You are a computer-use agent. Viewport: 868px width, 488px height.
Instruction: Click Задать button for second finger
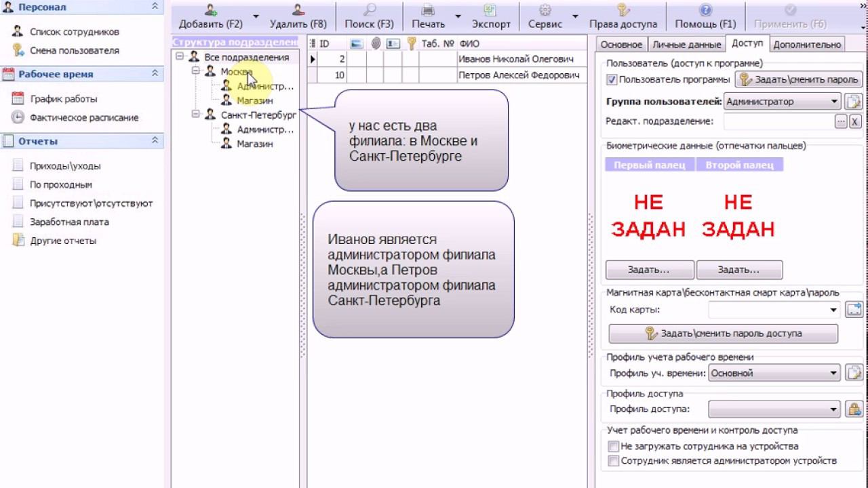point(739,270)
